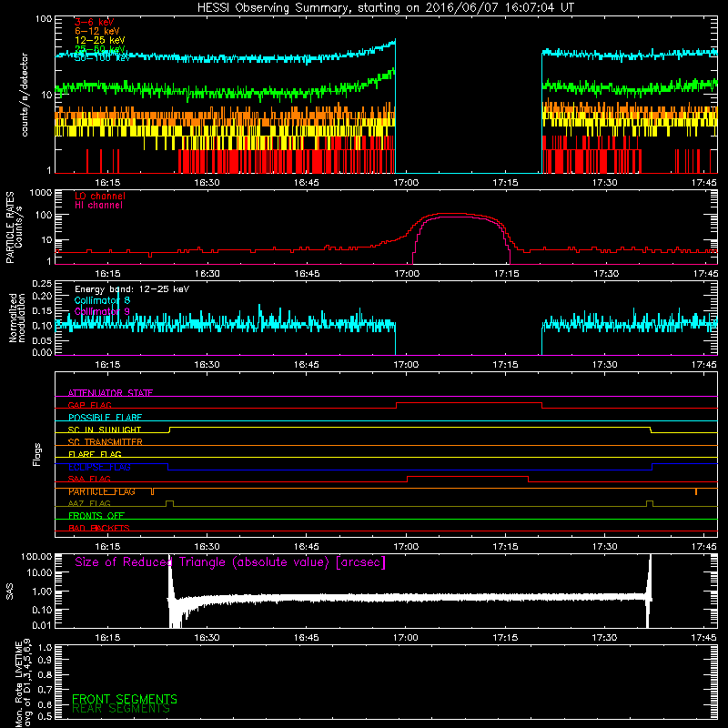
Task: Click the BAD_PACKETS flag label
Action: pyautogui.click(x=99, y=528)
